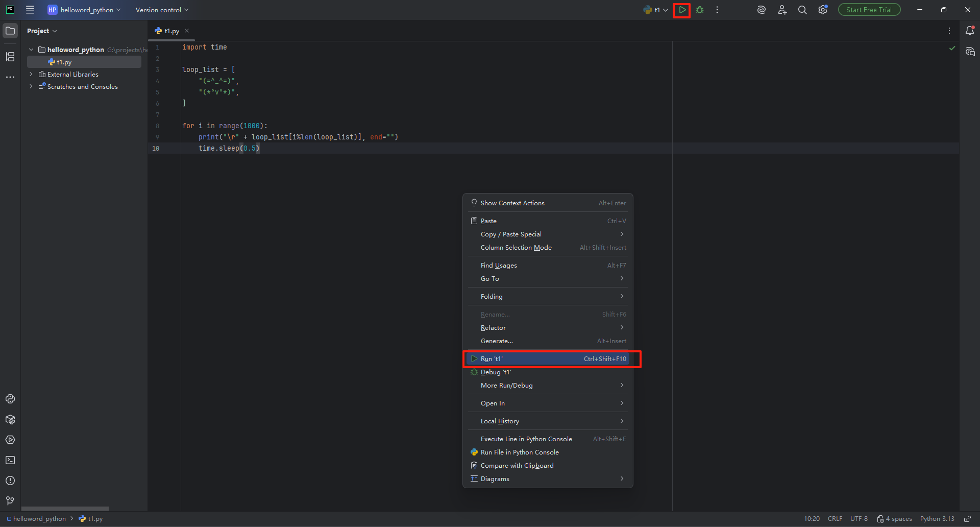The image size is (980, 527).
Task: Open the Python Packages tool window
Action: (10, 420)
